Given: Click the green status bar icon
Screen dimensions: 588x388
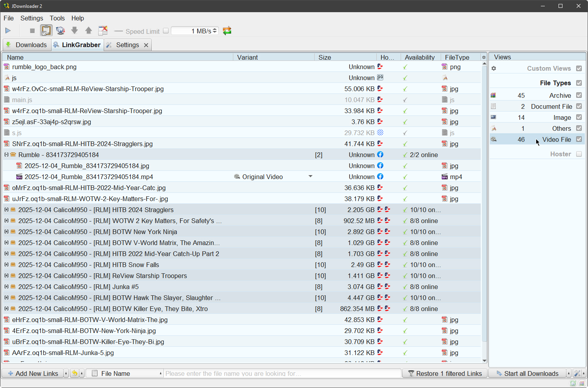Looking at the screenshot, I should [573, 383].
